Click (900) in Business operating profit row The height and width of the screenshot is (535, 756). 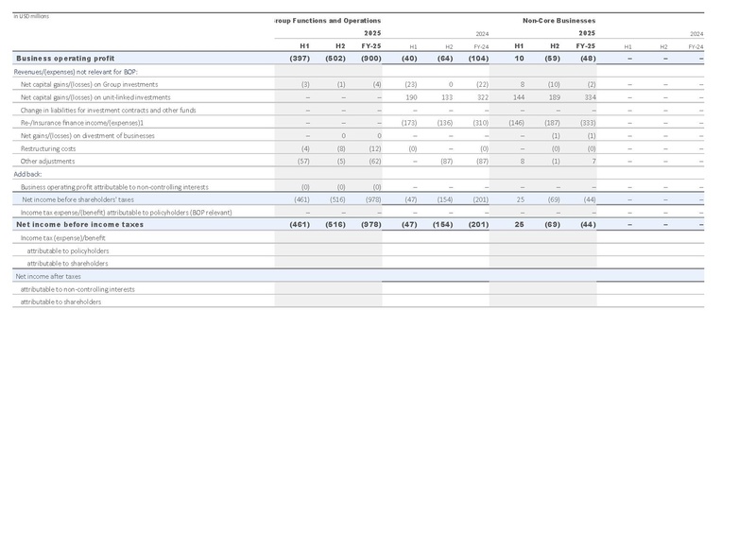pyautogui.click(x=371, y=59)
